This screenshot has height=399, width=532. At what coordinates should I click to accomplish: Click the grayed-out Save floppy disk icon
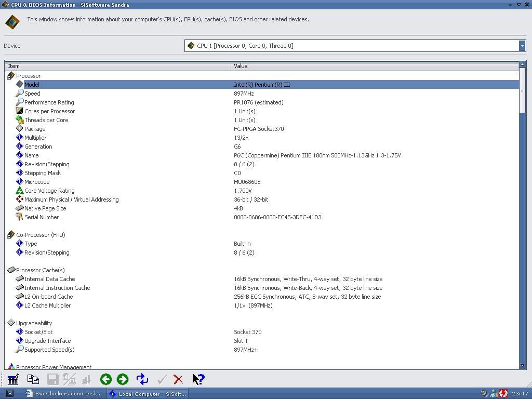coord(52,380)
